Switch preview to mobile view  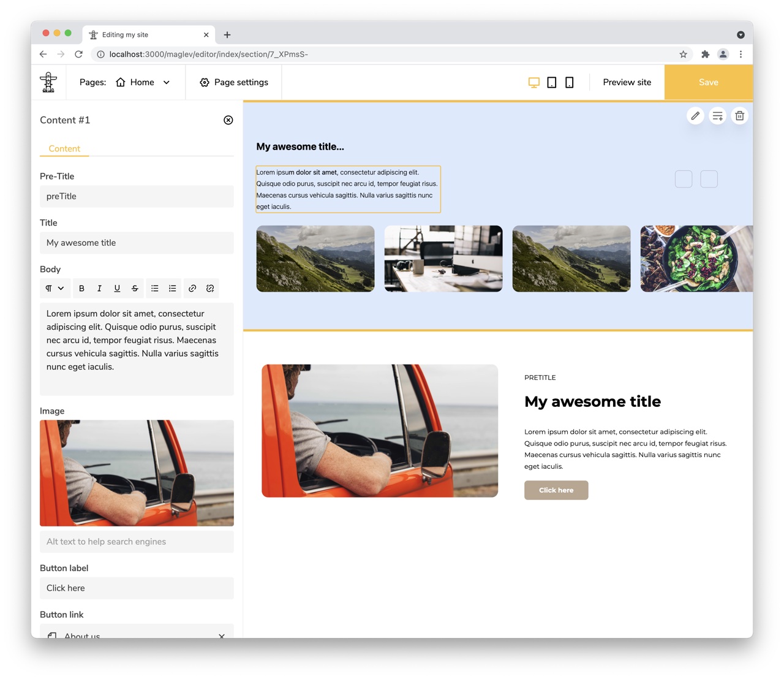[569, 82]
